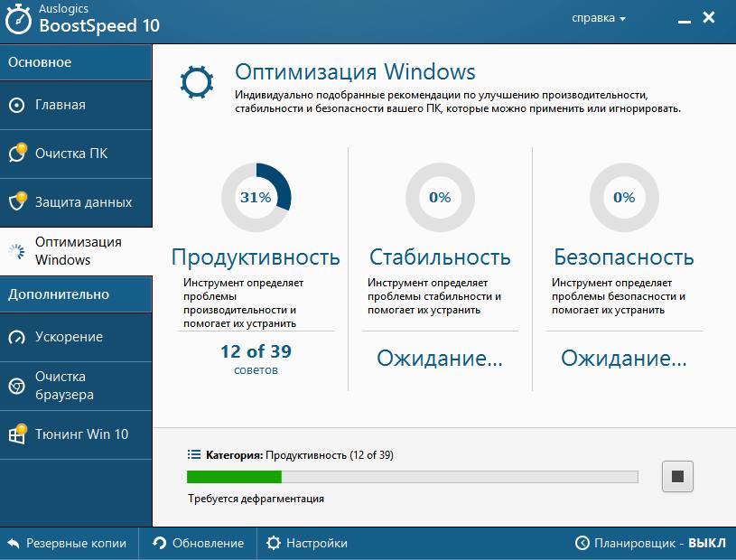Viewport: 736px width, 560px height.
Task: Click the Стабильность heading
Action: click(440, 257)
